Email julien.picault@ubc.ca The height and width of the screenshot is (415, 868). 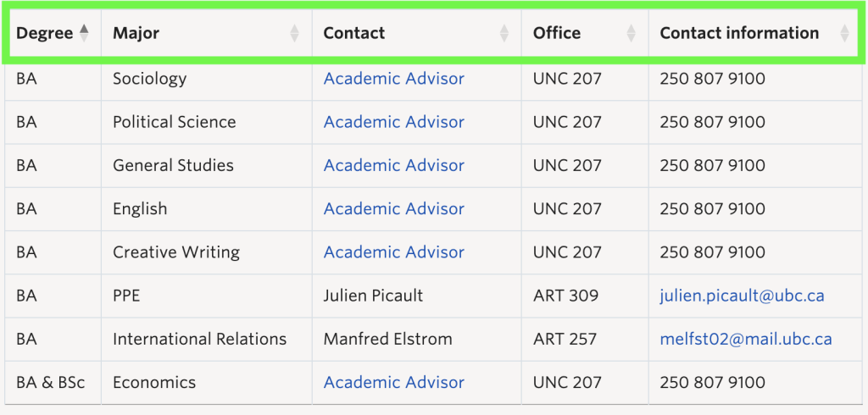pyautogui.click(x=742, y=296)
